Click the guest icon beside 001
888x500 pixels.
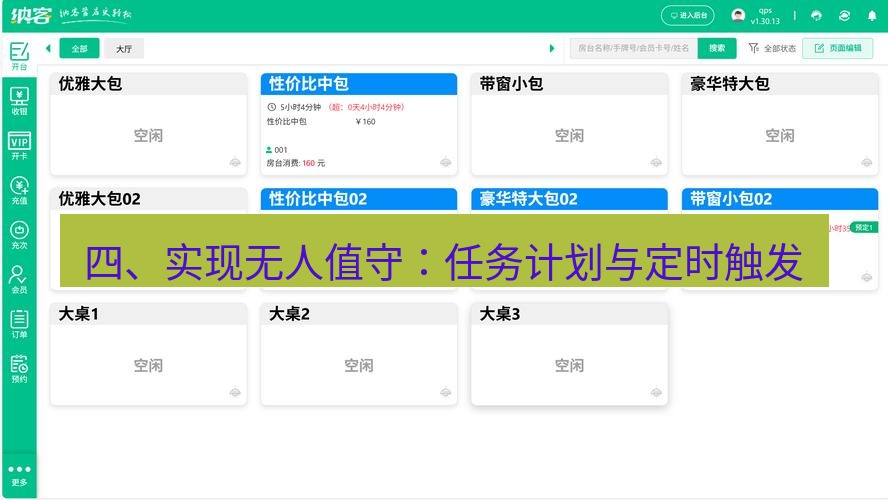point(269,150)
